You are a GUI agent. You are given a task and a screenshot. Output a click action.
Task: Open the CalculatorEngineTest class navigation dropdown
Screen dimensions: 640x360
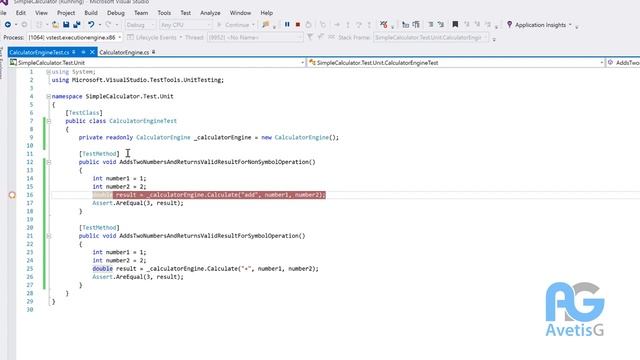[x=456, y=62]
